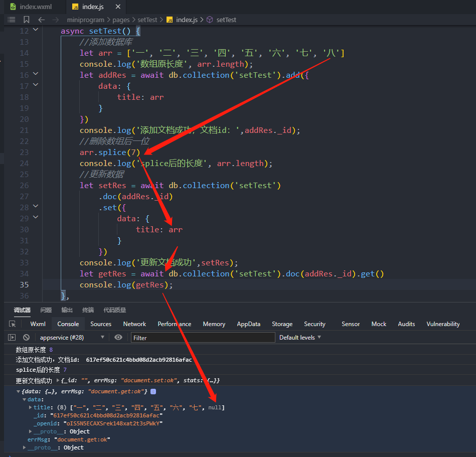Open the Network devtools tab
476x457 pixels.
(x=134, y=324)
